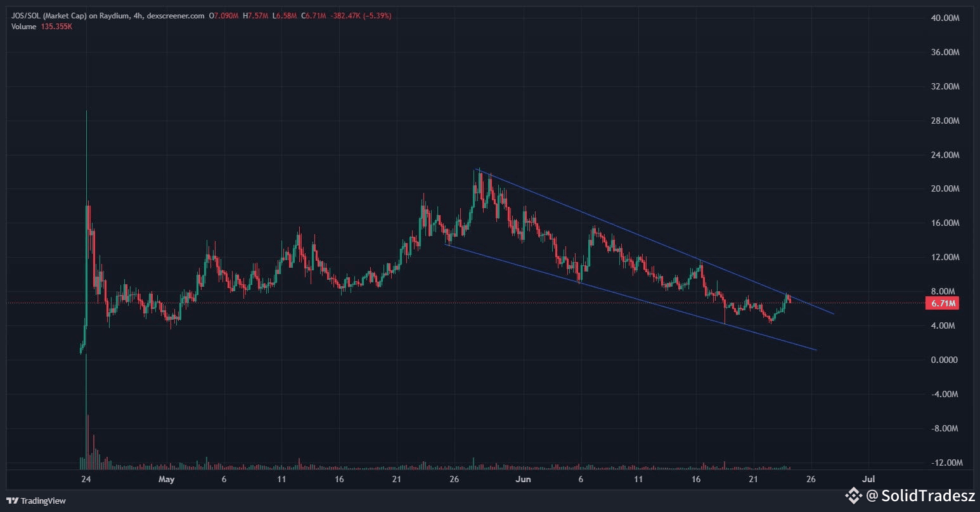The height and width of the screenshot is (512, 980).
Task: Click the red 6.71M current price tag
Action: coord(941,303)
